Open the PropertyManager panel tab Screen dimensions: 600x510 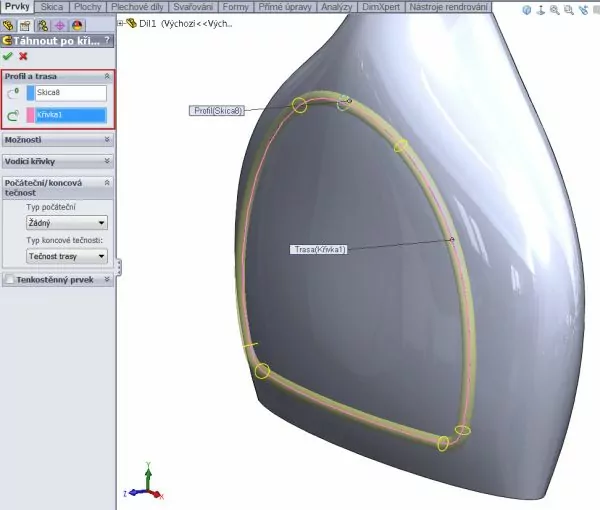click(x=26, y=25)
